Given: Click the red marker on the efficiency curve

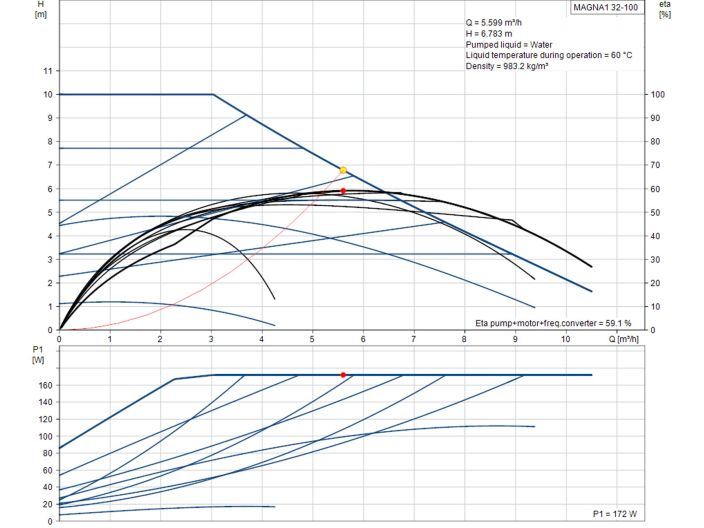Looking at the screenshot, I should pyautogui.click(x=343, y=190).
